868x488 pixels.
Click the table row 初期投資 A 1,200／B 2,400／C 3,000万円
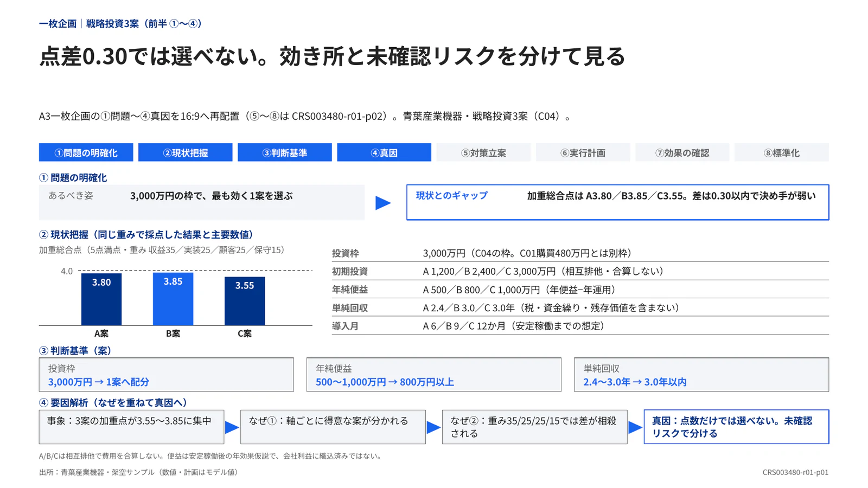coord(580,271)
